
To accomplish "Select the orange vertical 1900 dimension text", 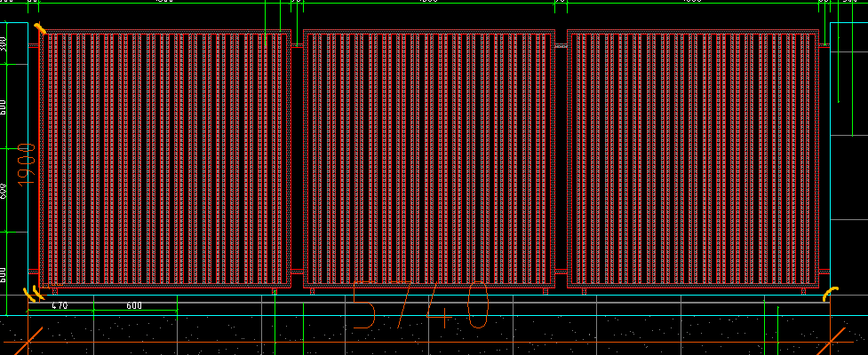I will (x=26, y=163).
